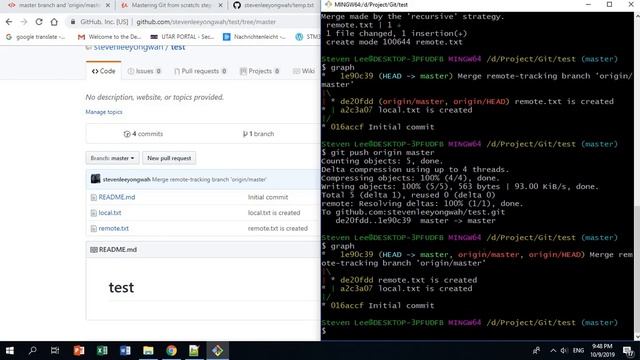Open the remote.txt file
The image size is (640, 360).
113,229
